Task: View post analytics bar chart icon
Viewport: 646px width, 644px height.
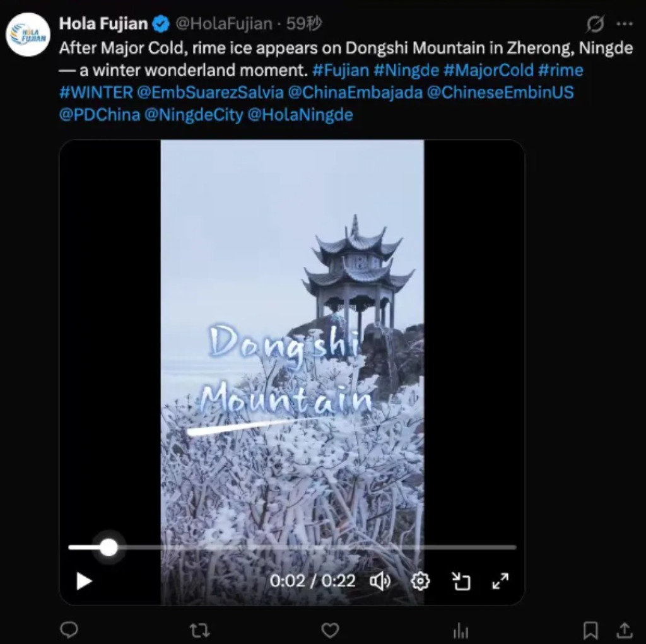Action: pyautogui.click(x=461, y=629)
